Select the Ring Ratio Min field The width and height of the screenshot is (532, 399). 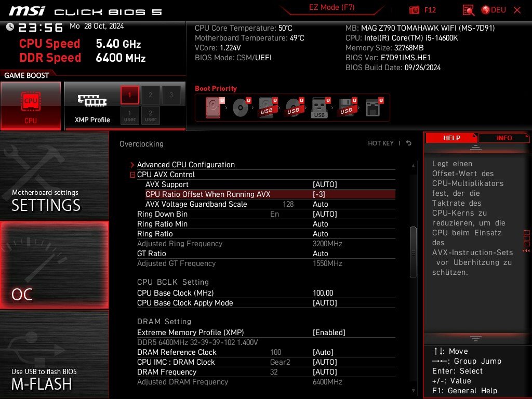point(266,223)
